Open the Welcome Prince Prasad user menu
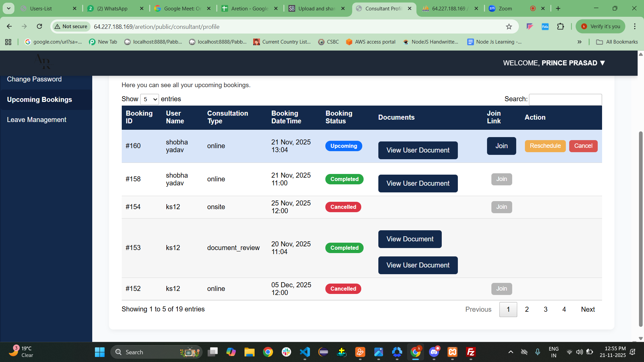Screen dimensions: 644x362 [553, 63]
